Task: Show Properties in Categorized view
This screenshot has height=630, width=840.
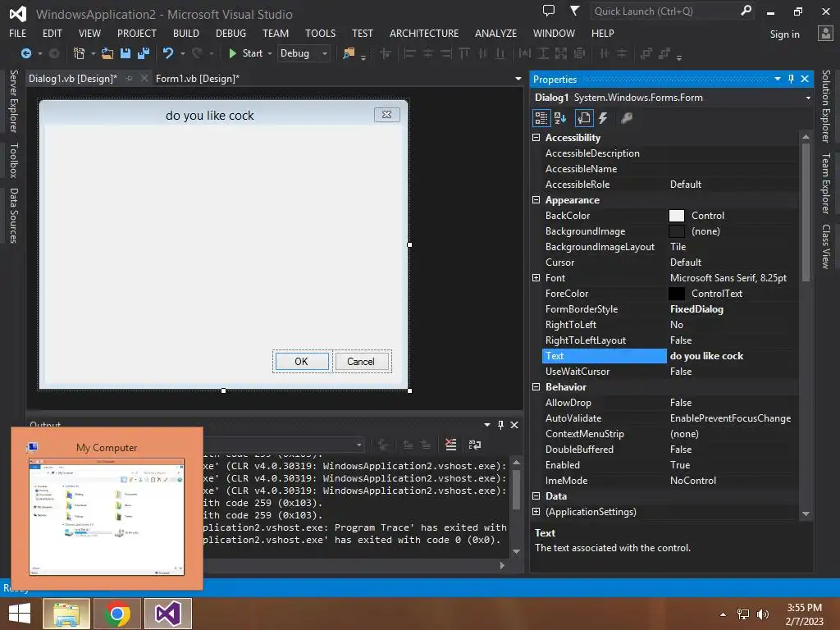Action: [541, 118]
